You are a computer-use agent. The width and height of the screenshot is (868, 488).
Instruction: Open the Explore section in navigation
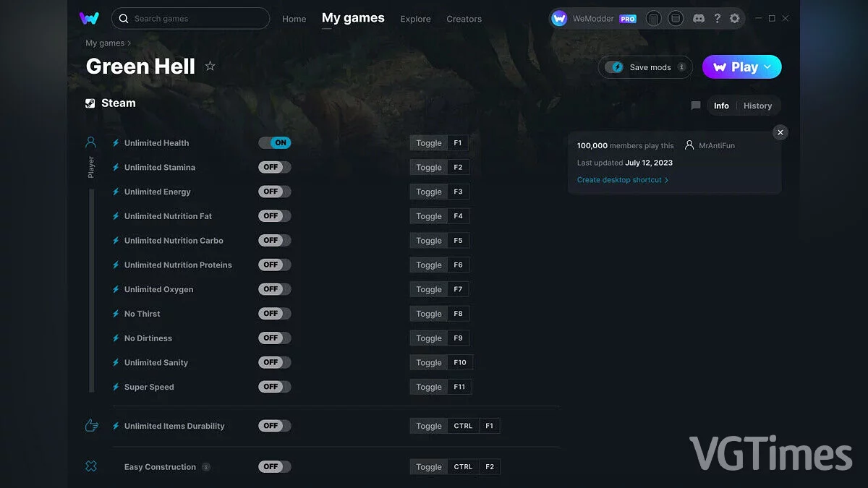point(415,19)
